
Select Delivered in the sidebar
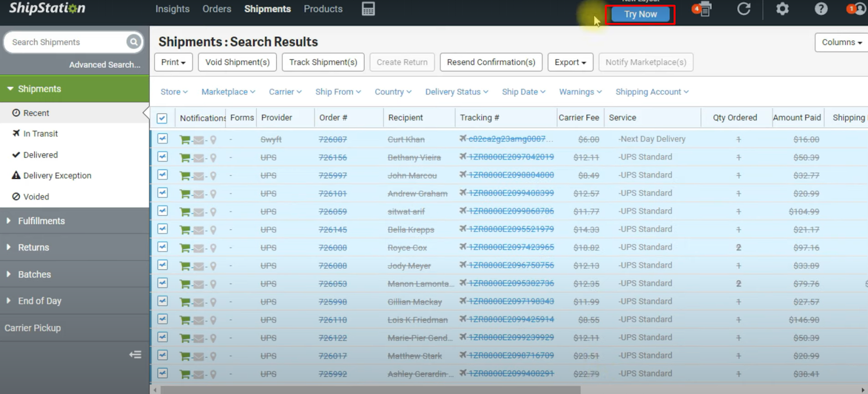40,155
